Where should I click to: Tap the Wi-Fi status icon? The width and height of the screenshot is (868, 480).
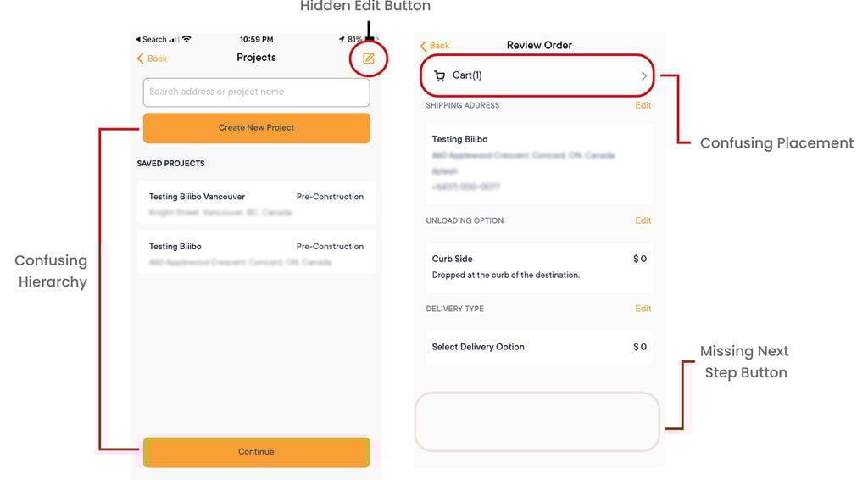[187, 39]
